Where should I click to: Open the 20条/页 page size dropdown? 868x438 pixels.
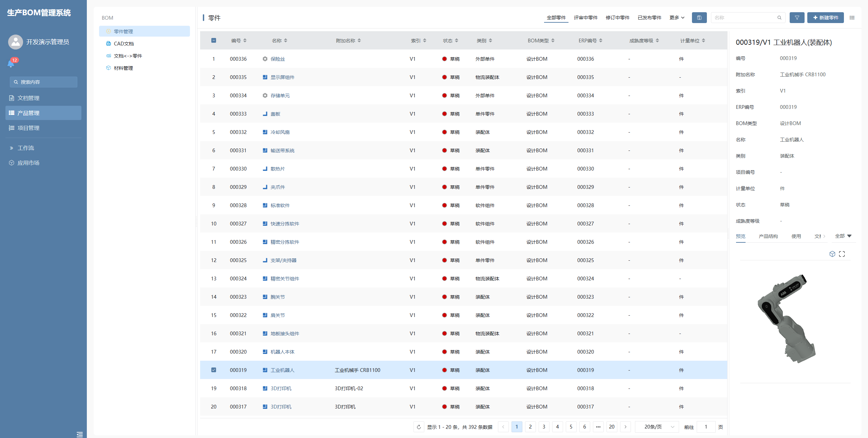pyautogui.click(x=657, y=427)
